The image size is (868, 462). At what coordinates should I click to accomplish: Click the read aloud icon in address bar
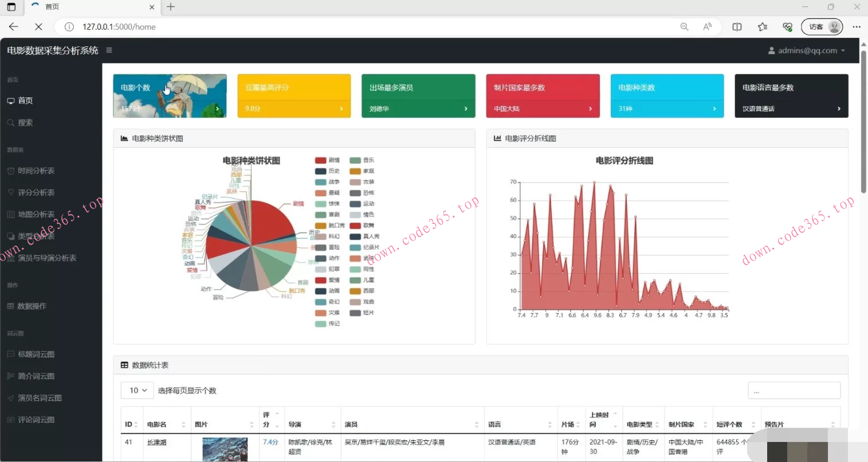(x=708, y=27)
